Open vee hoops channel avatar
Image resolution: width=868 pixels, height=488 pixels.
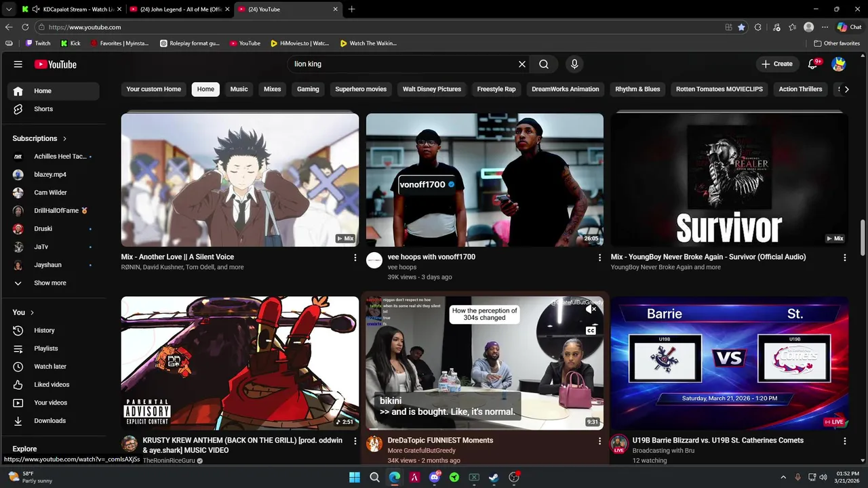[x=374, y=260]
